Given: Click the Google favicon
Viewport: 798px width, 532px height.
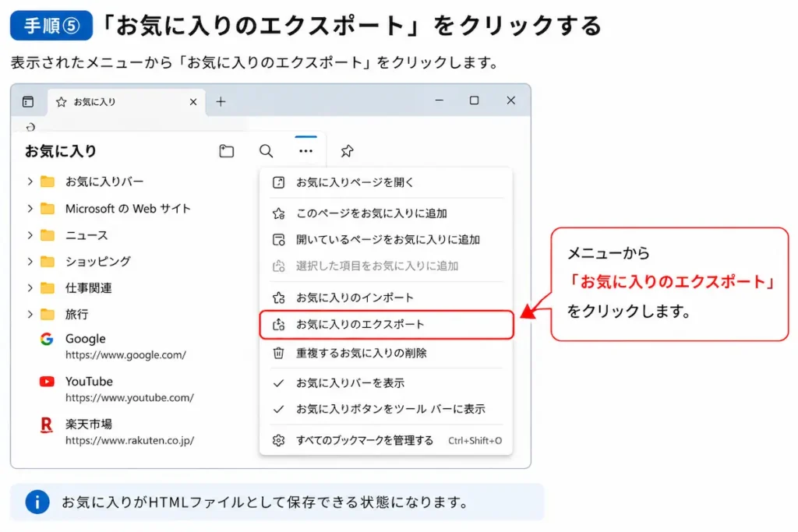Looking at the screenshot, I should (47, 339).
